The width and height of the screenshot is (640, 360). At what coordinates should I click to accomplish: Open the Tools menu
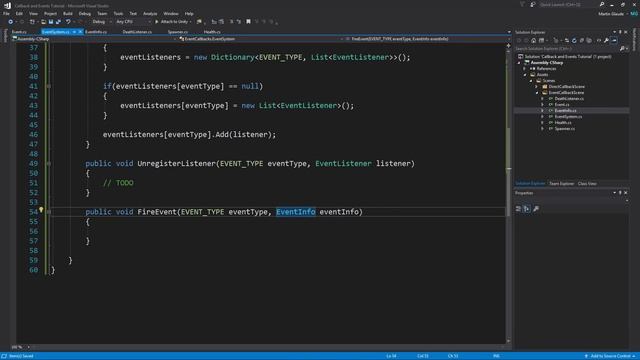(x=118, y=13)
